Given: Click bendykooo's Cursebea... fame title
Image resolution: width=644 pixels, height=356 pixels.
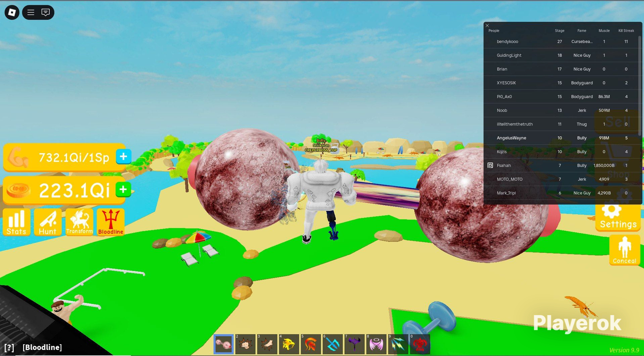Looking at the screenshot, I should 582,42.
